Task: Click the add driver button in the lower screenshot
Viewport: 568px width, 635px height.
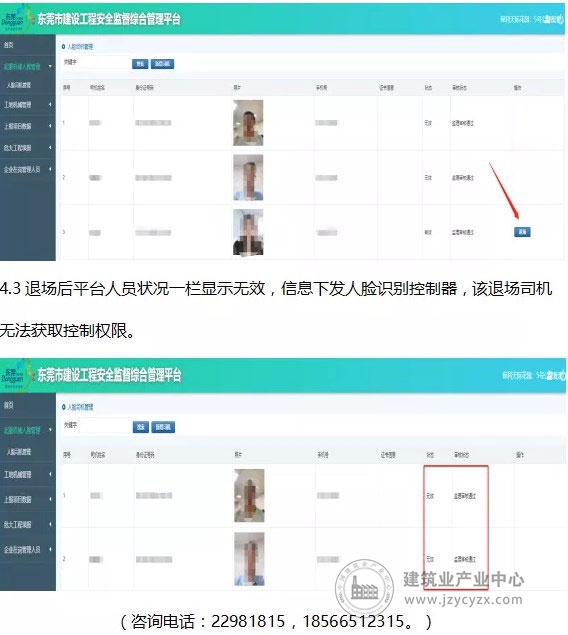Action: click(x=163, y=427)
